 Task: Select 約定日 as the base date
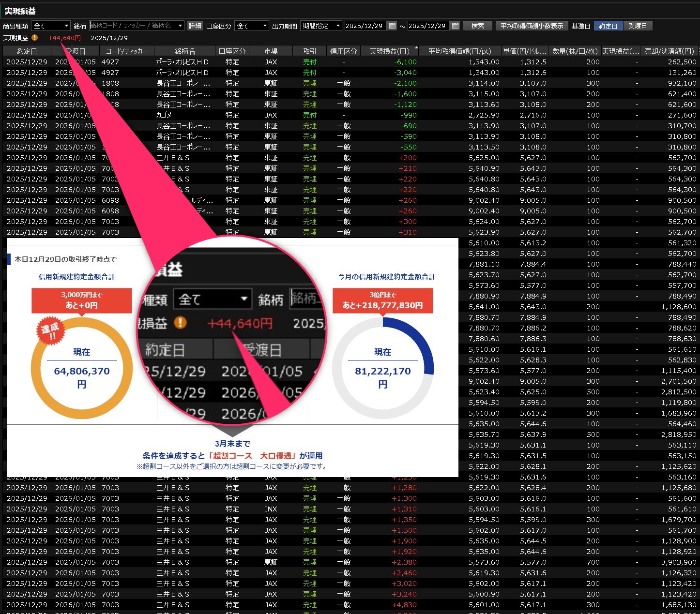pyautogui.click(x=608, y=26)
